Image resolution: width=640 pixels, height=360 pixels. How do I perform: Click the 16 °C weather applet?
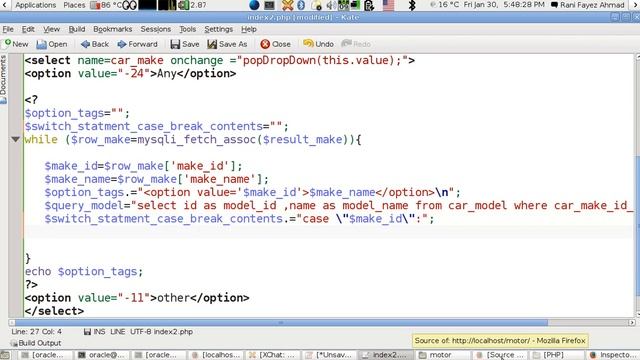click(x=444, y=5)
